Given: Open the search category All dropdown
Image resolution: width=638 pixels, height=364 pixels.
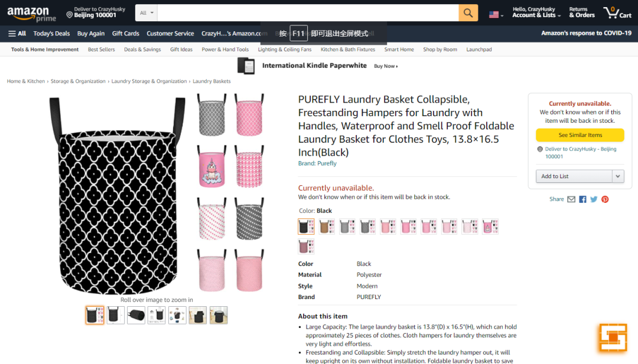Looking at the screenshot, I should tap(147, 13).
